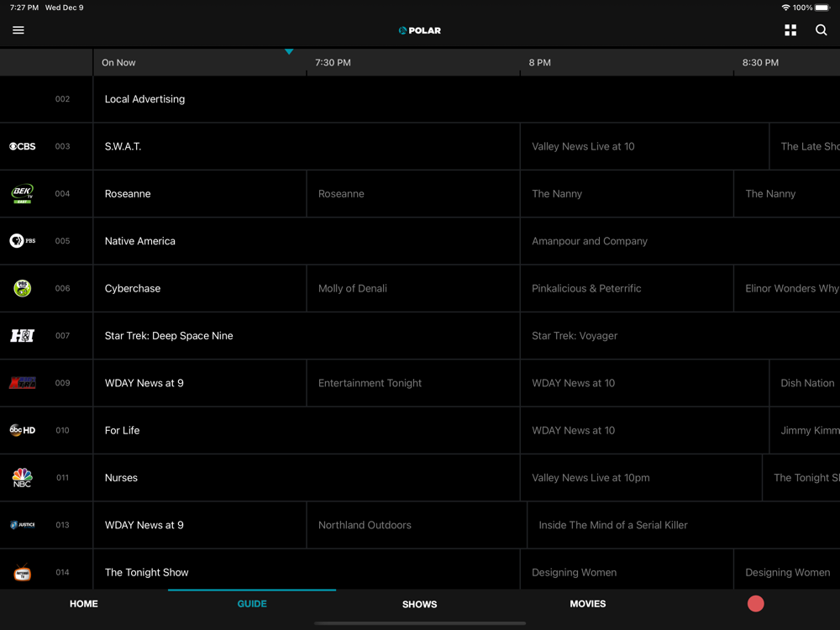Open Cyberchase on channel 006
Screen dimensions: 840x630
(x=200, y=288)
